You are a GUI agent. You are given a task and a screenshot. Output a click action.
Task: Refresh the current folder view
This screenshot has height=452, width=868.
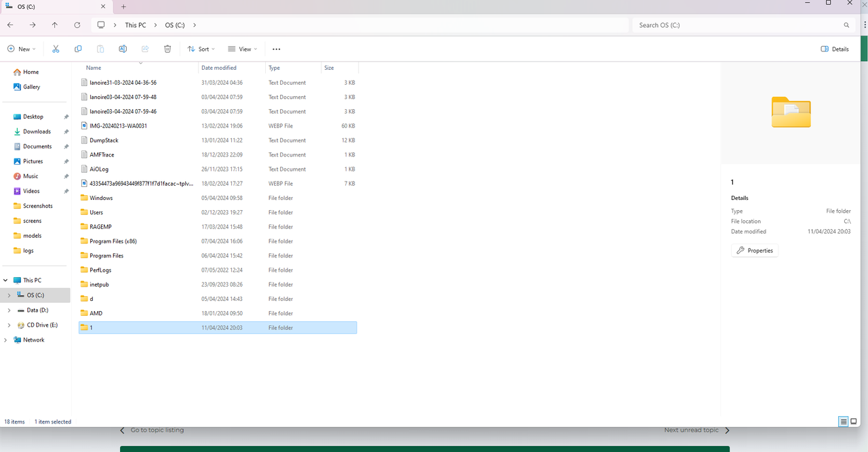[77, 25]
